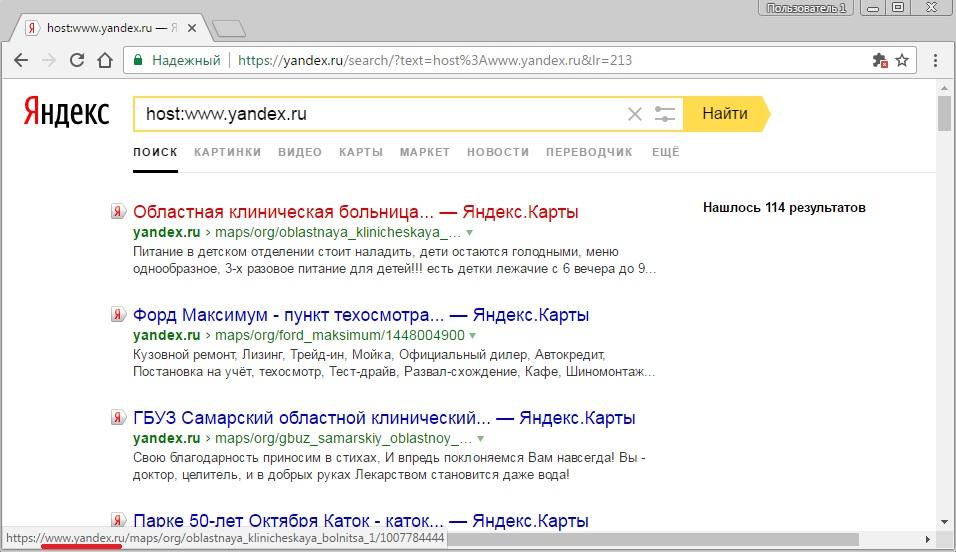The width and height of the screenshot is (956, 552).
Task: Click the vertical scrollbar up arrow
Action: (x=944, y=88)
